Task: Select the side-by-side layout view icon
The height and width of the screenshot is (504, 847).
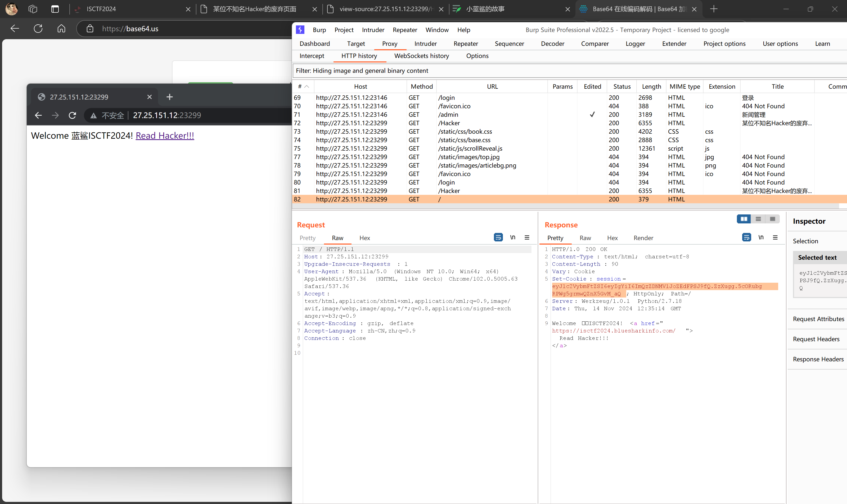Action: [x=744, y=219]
